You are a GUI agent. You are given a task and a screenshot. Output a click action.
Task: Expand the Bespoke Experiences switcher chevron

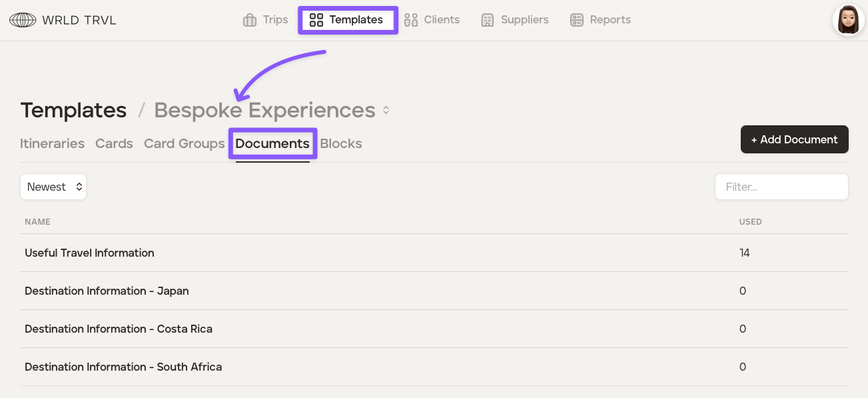tap(386, 111)
